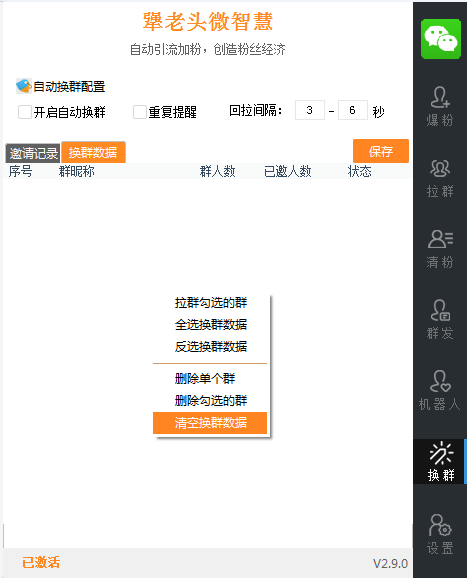Select the 换群 sidebar icon
Screen dimensions: 467x578
pos(440,461)
